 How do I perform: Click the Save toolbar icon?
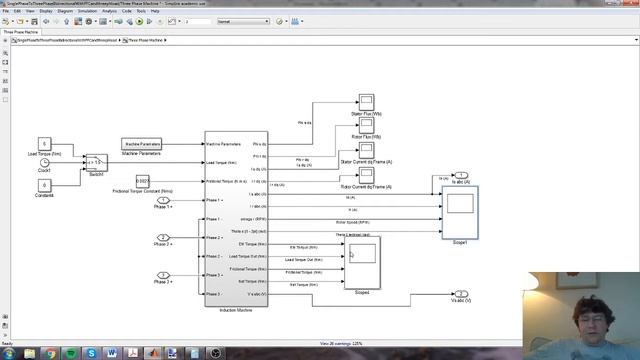point(34,21)
